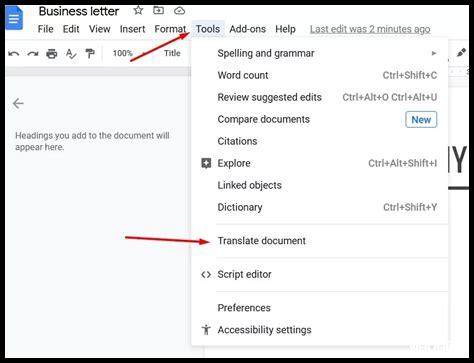The image size is (474, 363).
Task: Open the Insert menu
Action: tap(132, 29)
